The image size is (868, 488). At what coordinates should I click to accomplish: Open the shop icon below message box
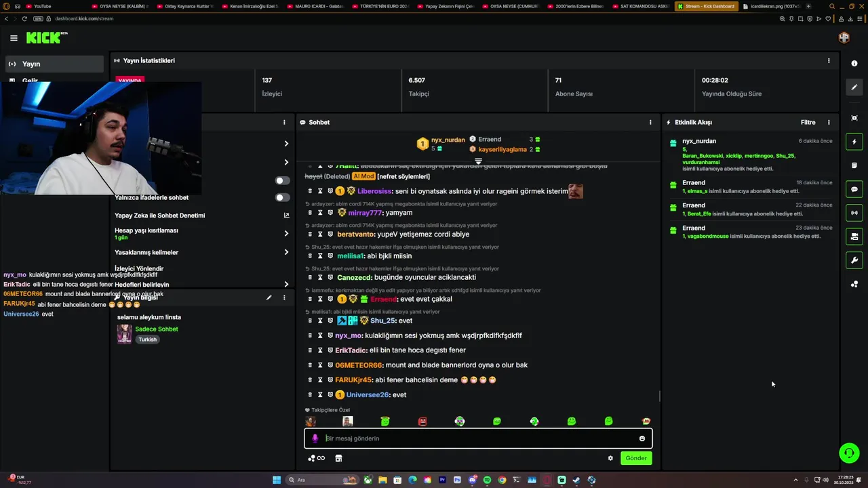338,458
